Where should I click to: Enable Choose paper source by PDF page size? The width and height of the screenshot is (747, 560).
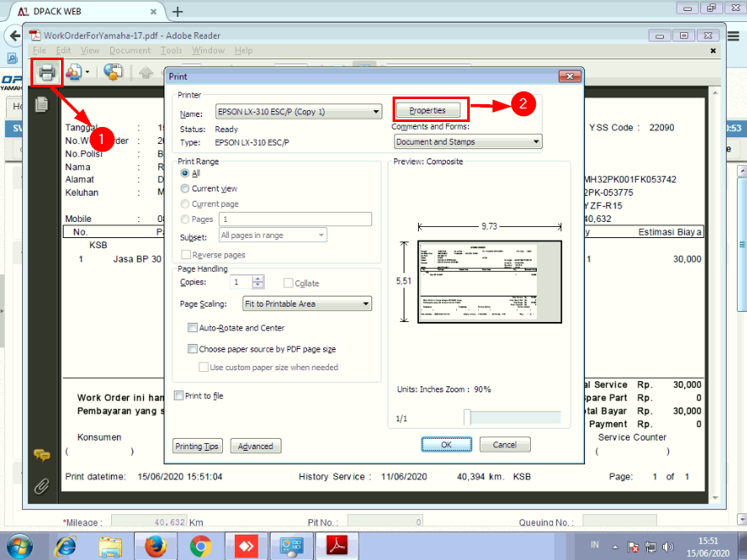click(x=192, y=349)
